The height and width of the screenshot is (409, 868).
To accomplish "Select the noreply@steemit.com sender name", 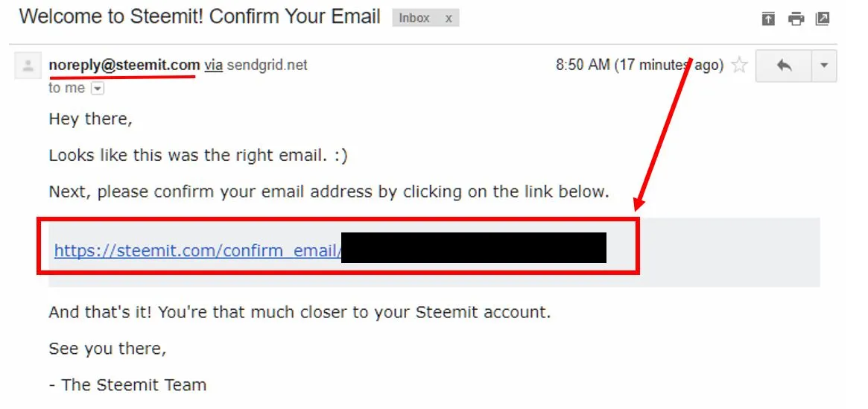I will pos(124,65).
